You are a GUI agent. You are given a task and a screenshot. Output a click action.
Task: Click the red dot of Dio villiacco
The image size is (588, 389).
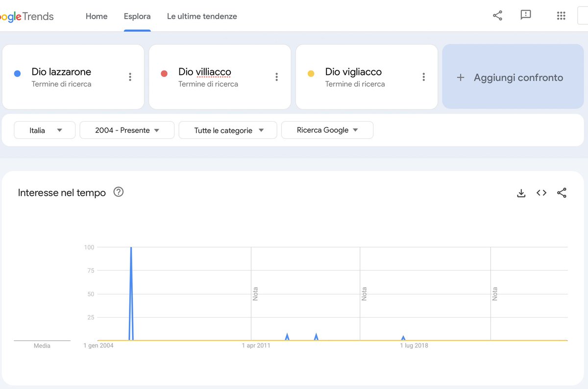tap(164, 74)
